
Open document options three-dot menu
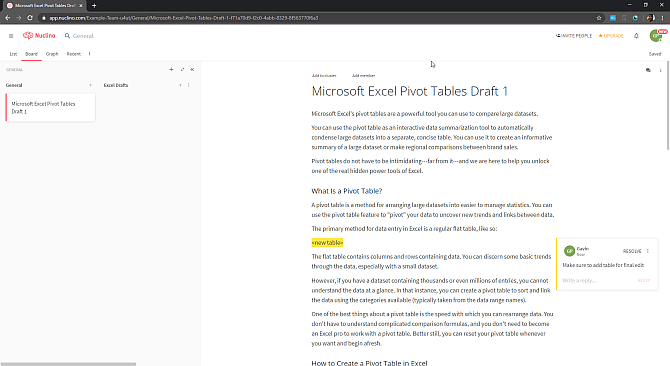pyautogui.click(x=660, y=70)
